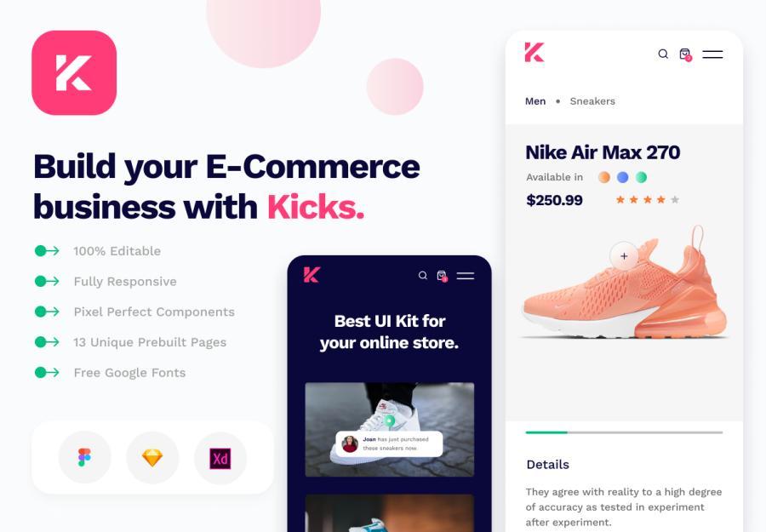Choose the orange color option
Viewport: 766px width, 532px height.
(604, 177)
